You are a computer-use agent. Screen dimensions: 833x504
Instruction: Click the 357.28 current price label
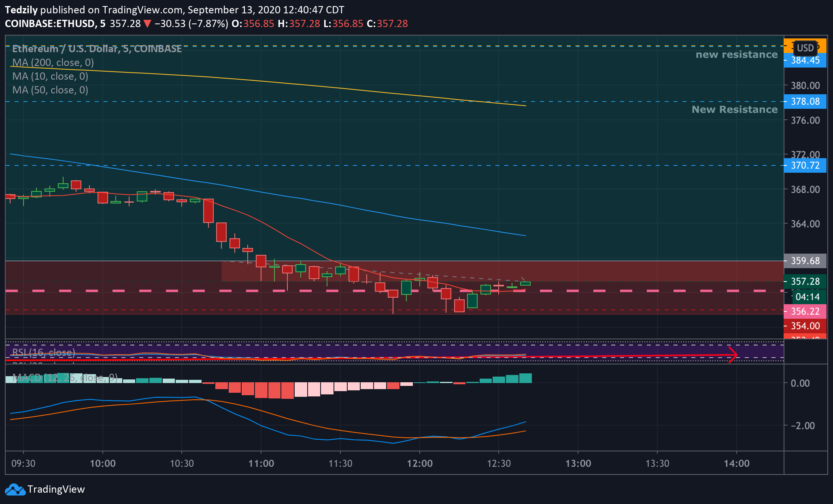(805, 282)
